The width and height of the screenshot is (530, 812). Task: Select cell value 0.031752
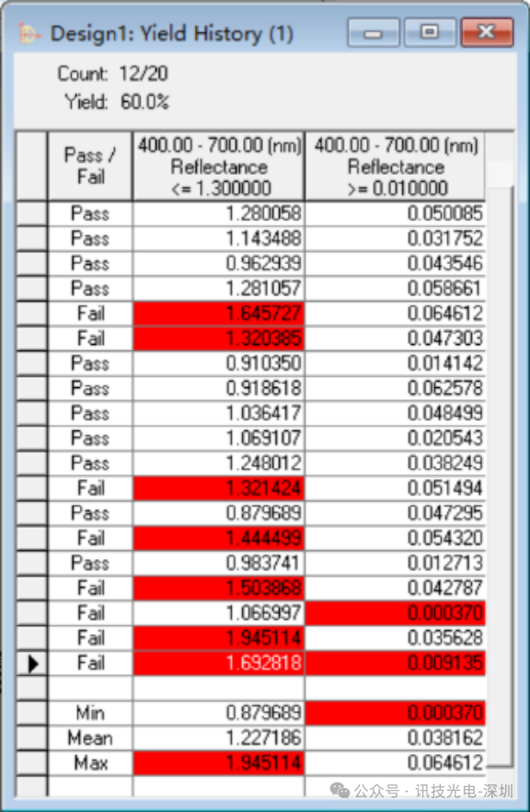[396, 238]
